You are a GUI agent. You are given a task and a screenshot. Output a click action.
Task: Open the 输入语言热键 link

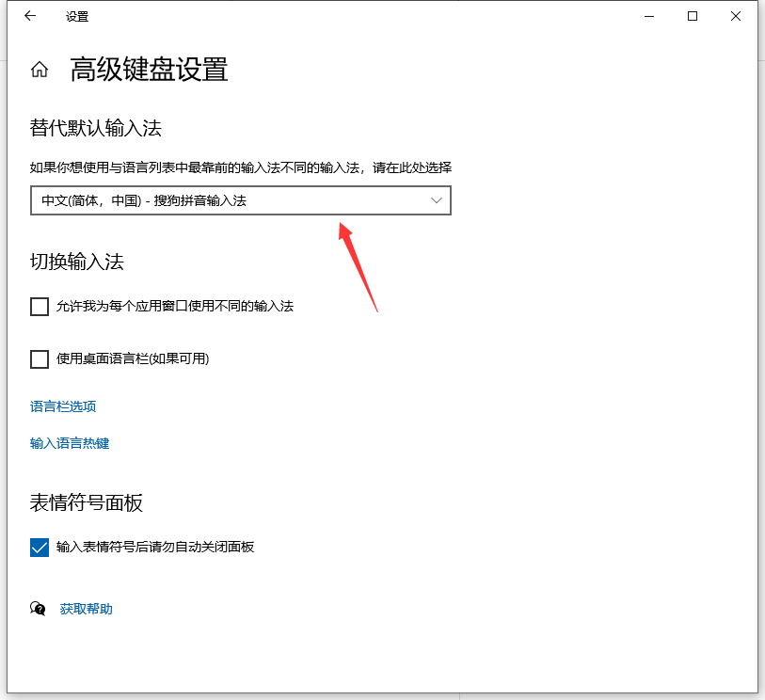pyautogui.click(x=70, y=443)
